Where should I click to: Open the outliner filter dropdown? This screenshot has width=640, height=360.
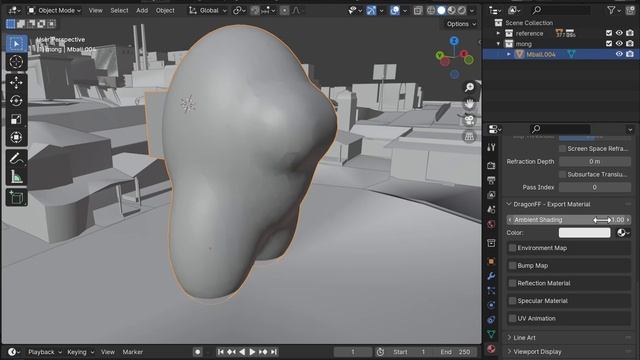click(614, 10)
